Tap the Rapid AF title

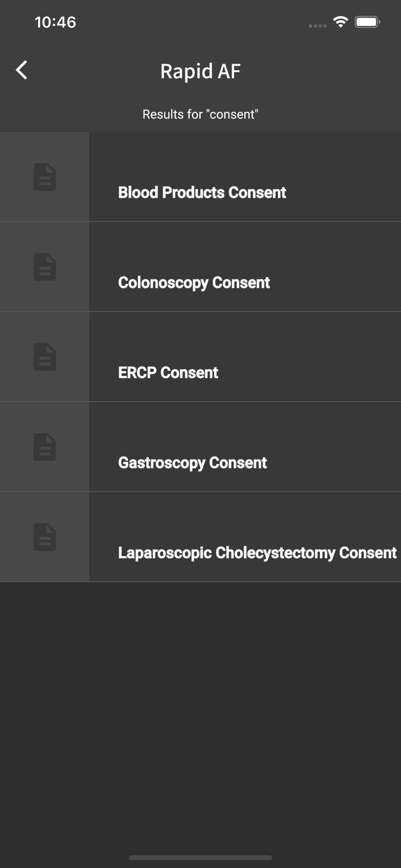(200, 71)
